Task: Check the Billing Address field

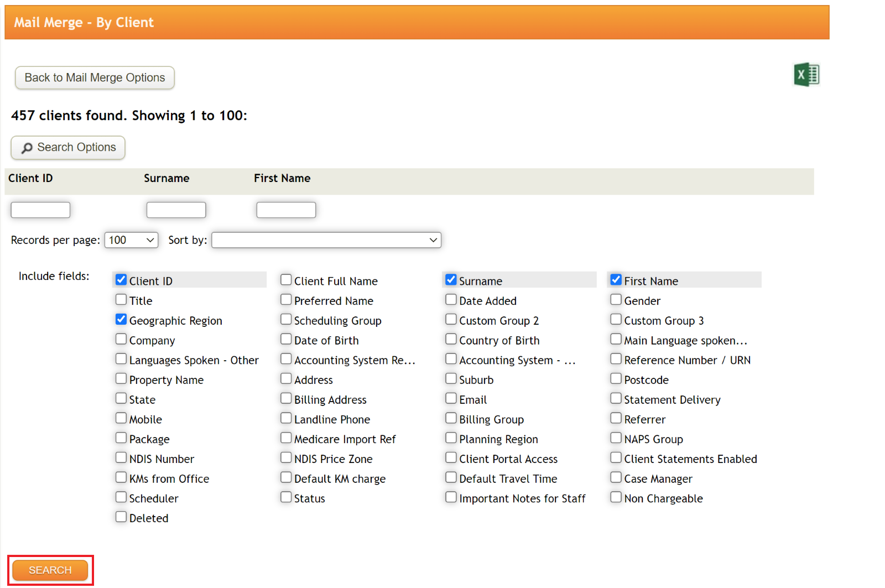Action: tap(286, 398)
